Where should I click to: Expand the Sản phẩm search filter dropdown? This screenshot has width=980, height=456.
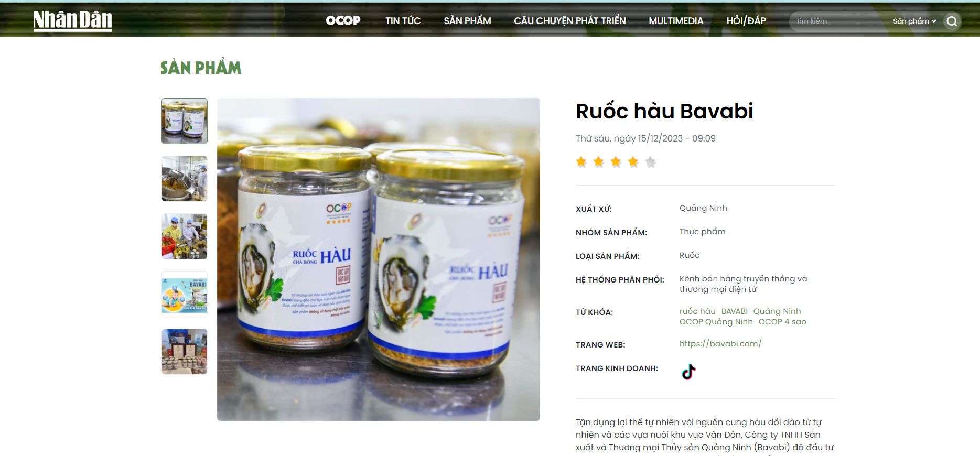(914, 21)
